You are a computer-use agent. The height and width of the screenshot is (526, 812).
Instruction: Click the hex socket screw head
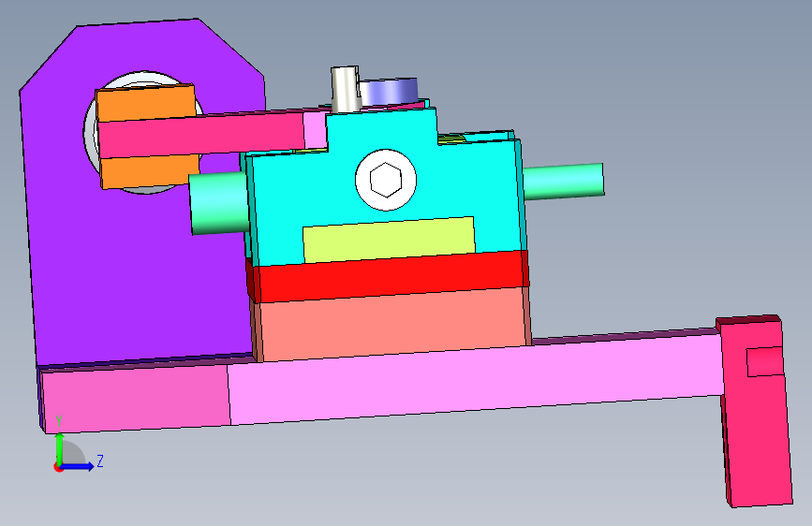click(386, 180)
